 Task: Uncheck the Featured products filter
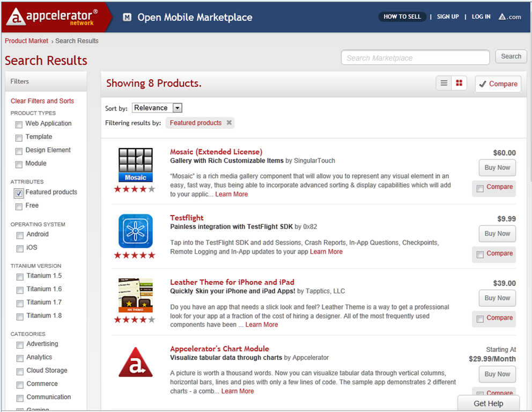pos(19,193)
